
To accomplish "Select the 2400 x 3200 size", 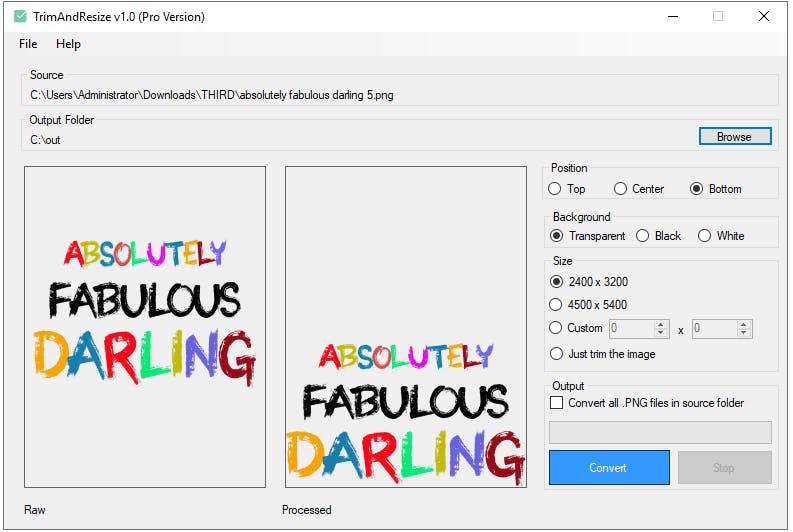I will tap(589, 282).
